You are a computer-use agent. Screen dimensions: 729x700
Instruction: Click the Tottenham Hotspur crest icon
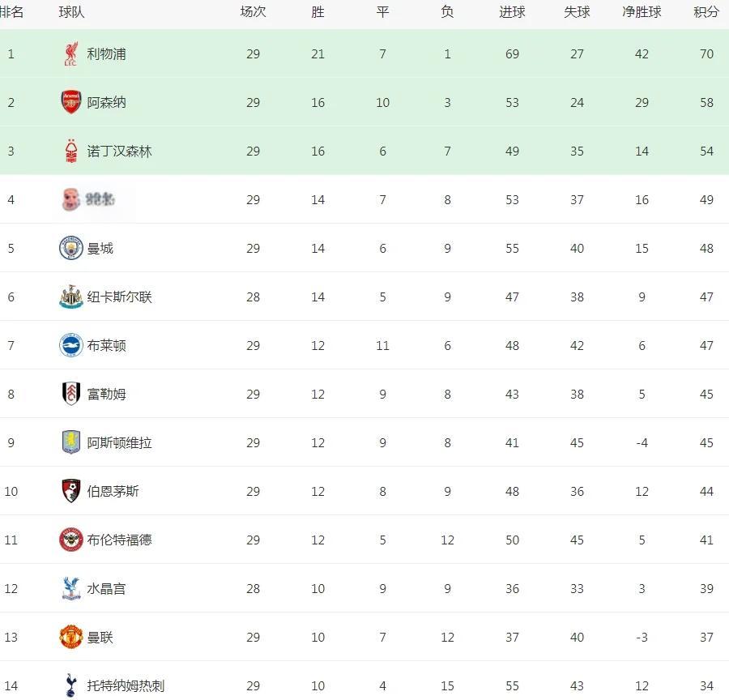tap(71, 685)
